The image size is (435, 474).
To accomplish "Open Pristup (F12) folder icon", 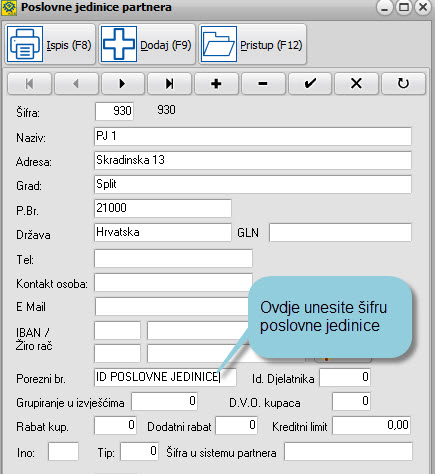I will click(219, 44).
